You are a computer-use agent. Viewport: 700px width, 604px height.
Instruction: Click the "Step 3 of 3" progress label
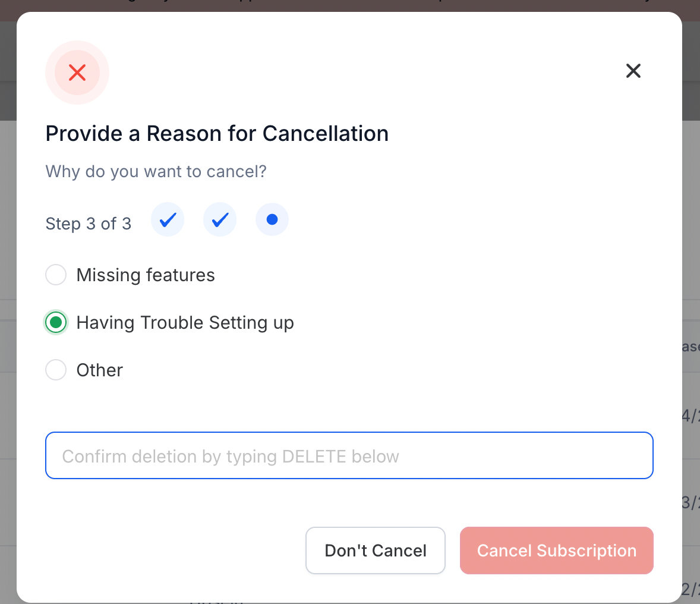pyautogui.click(x=89, y=224)
